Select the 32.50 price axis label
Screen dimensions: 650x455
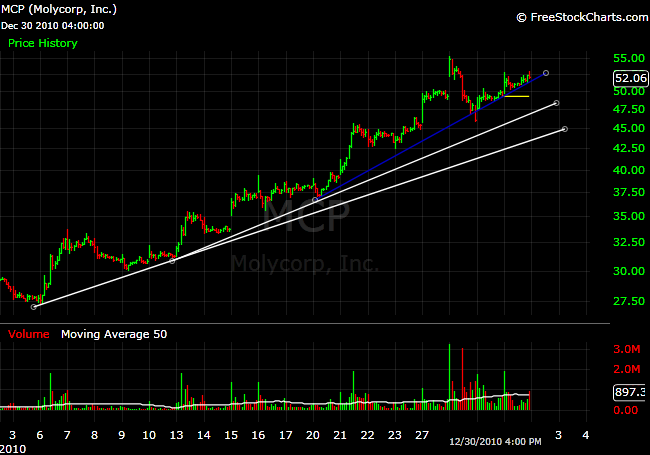(x=629, y=242)
